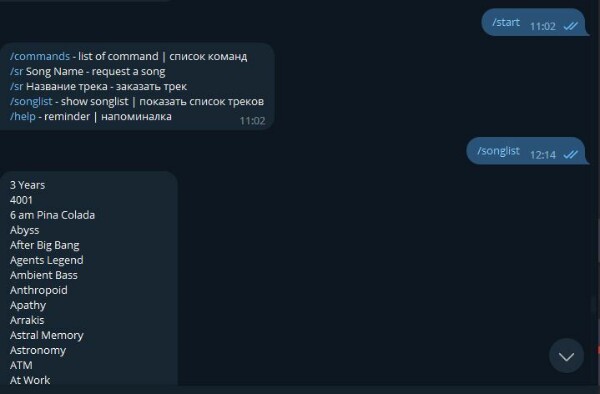Select the sent /songlist message bubble
Screen dimensions: 600x394
point(527,151)
